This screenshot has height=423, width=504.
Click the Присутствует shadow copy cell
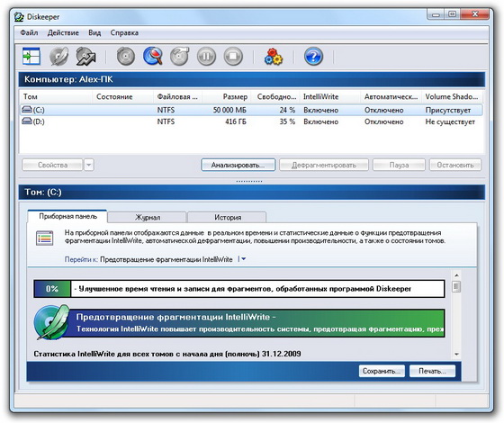[448, 110]
